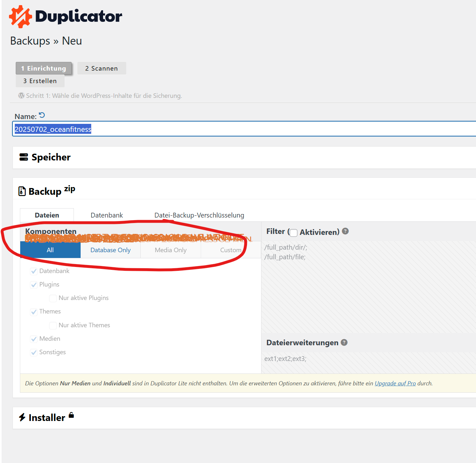The width and height of the screenshot is (476, 463).
Task: Reset the backup name with refresh icon
Action: (x=42, y=115)
